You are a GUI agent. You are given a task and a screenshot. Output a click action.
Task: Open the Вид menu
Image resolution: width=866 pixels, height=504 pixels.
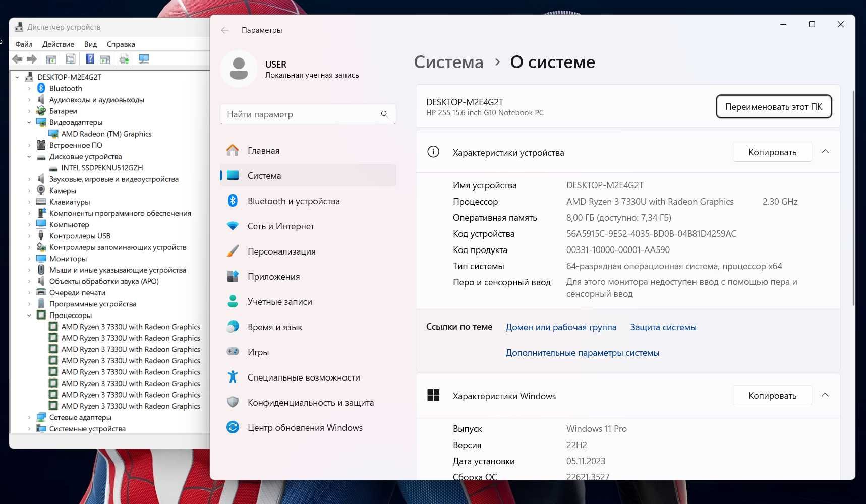(x=90, y=44)
